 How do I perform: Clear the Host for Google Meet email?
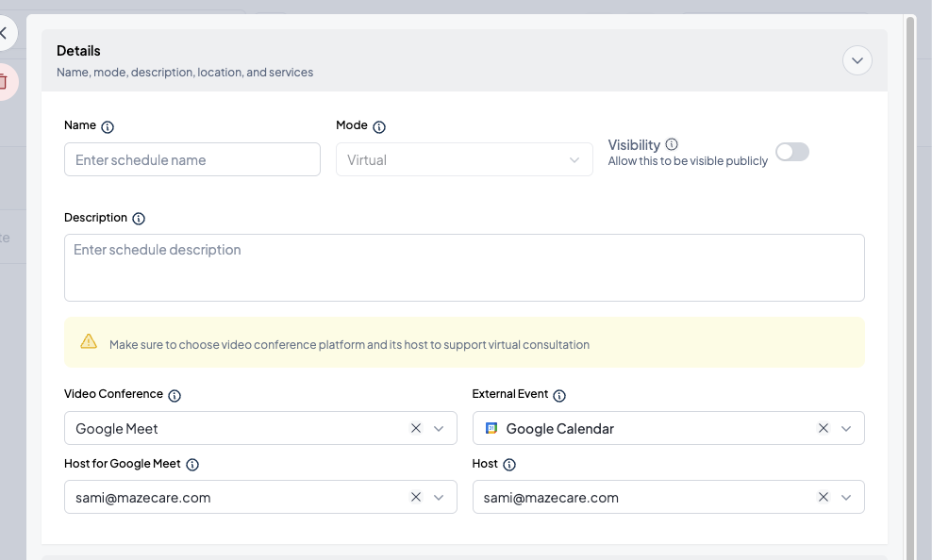point(416,497)
